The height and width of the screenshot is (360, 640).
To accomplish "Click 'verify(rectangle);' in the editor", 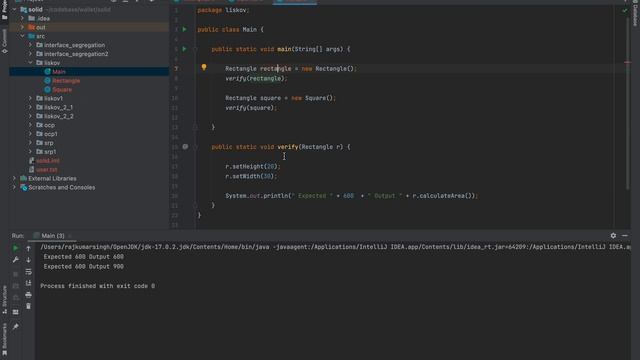I will pyautogui.click(x=256, y=78).
